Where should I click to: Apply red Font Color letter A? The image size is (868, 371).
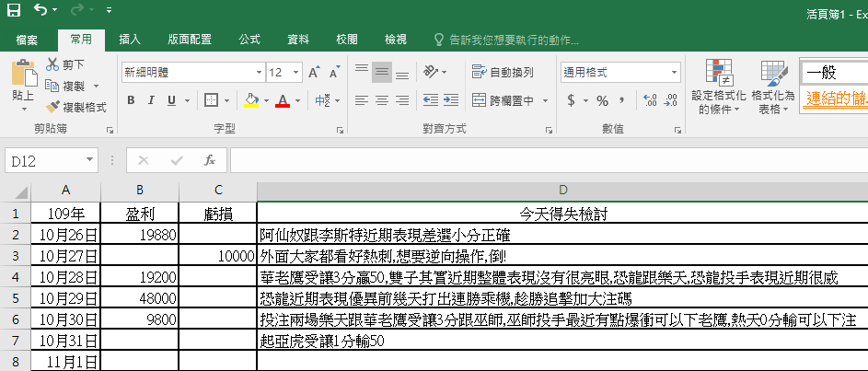[x=283, y=100]
